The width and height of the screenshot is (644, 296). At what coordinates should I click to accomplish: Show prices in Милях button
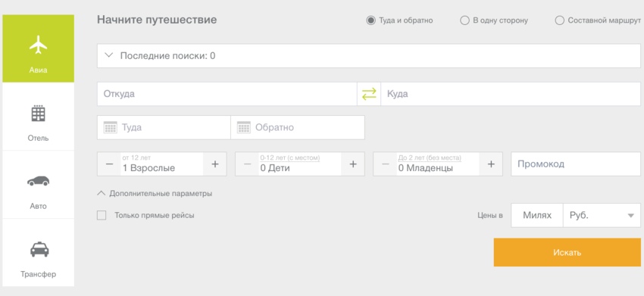tap(537, 215)
